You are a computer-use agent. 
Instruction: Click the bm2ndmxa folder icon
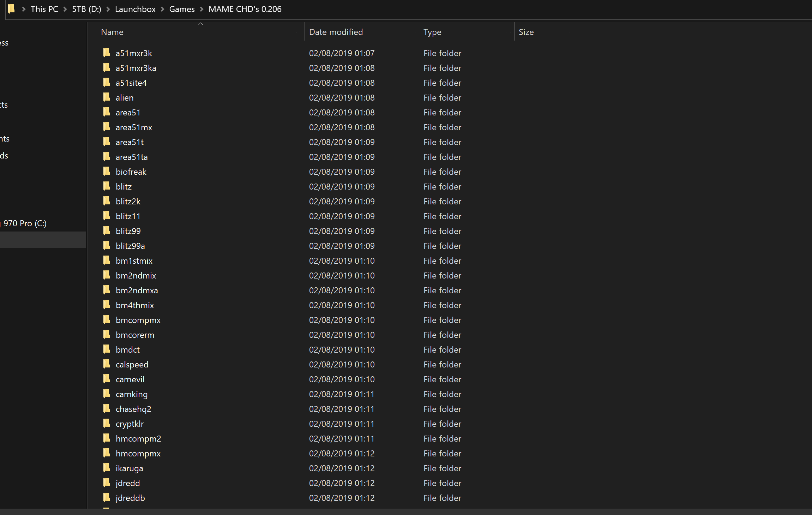pos(107,290)
